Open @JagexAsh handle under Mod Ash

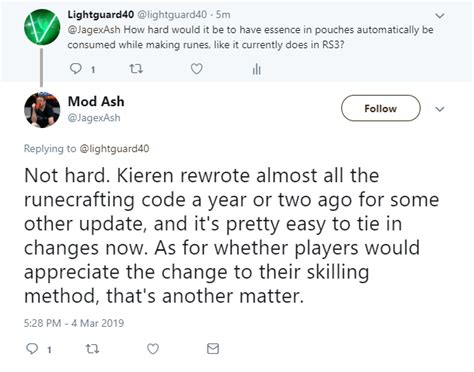pyautogui.click(x=94, y=118)
